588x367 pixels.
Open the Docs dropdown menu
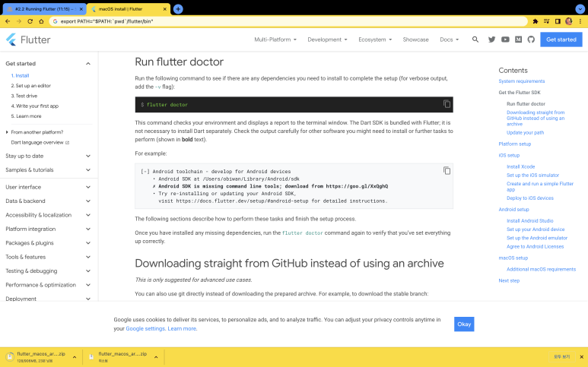[450, 40]
